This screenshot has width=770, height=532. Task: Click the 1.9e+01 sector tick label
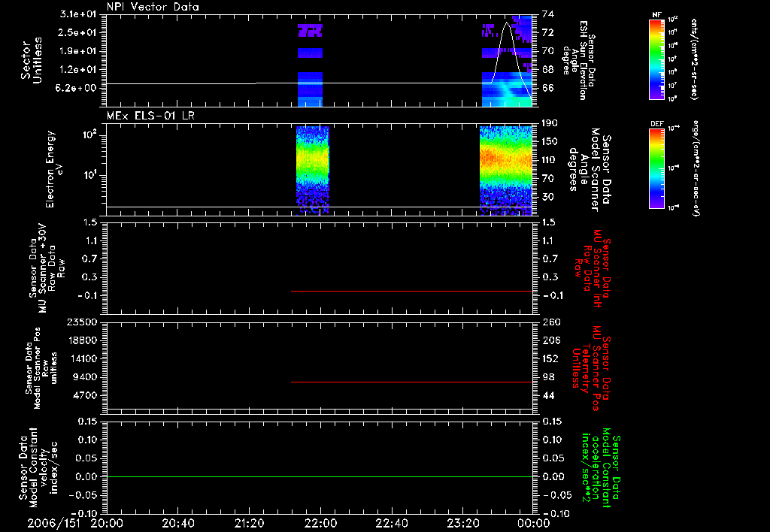pos(78,51)
